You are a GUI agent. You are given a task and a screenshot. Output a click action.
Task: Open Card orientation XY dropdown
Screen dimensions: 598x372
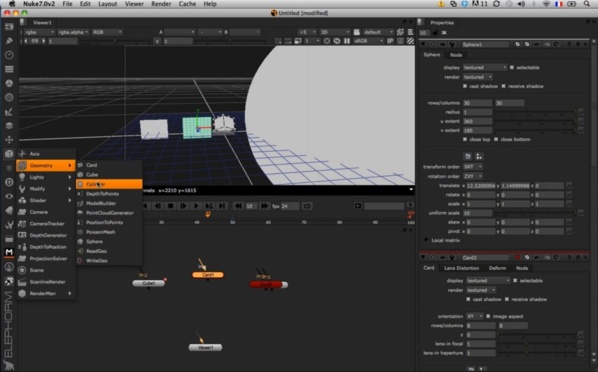[x=475, y=316]
